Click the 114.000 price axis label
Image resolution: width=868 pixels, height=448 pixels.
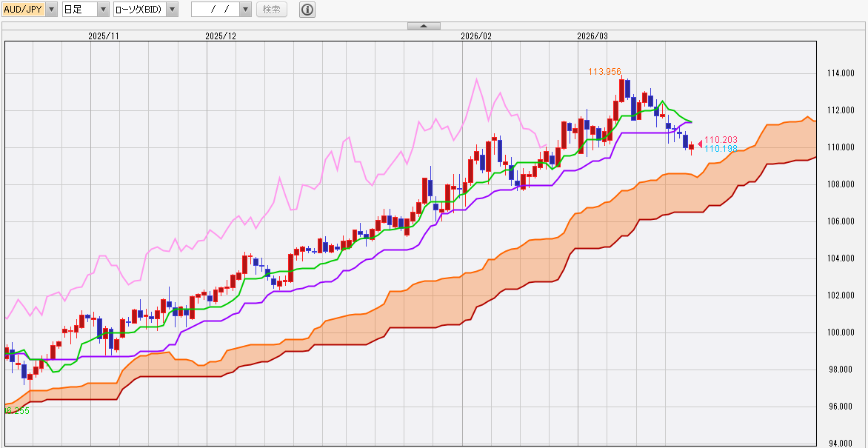840,73
